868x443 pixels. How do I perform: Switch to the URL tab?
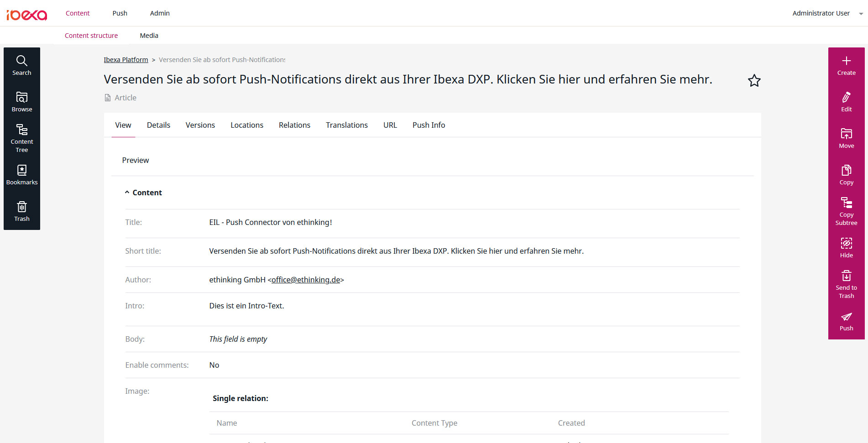point(390,125)
